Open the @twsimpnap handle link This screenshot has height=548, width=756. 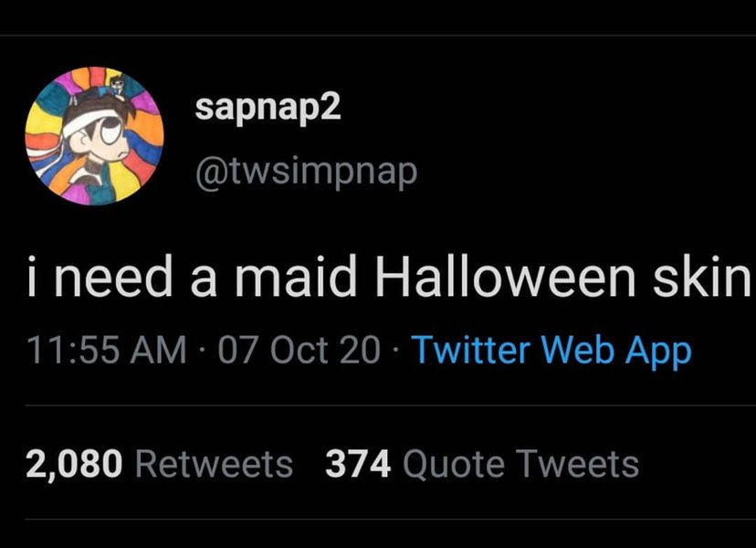pyautogui.click(x=306, y=170)
